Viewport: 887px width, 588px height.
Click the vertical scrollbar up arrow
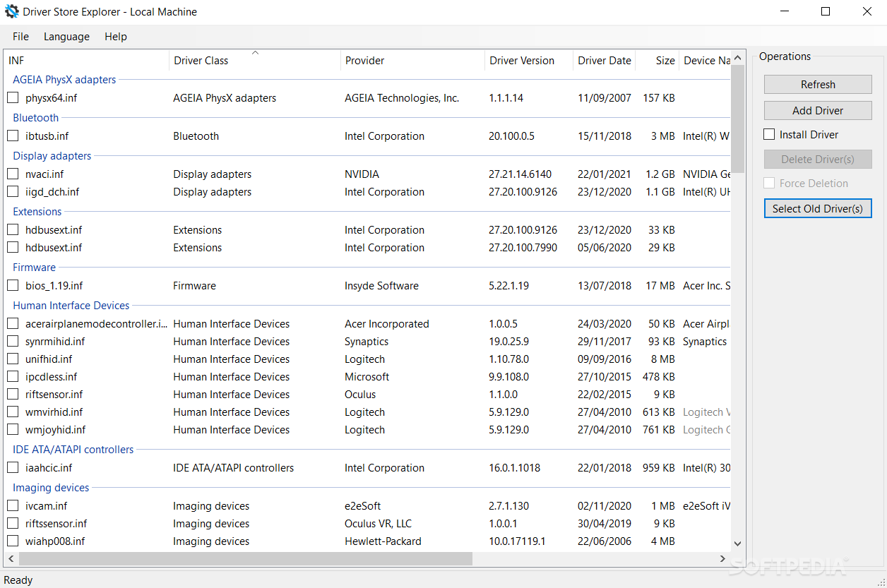738,57
